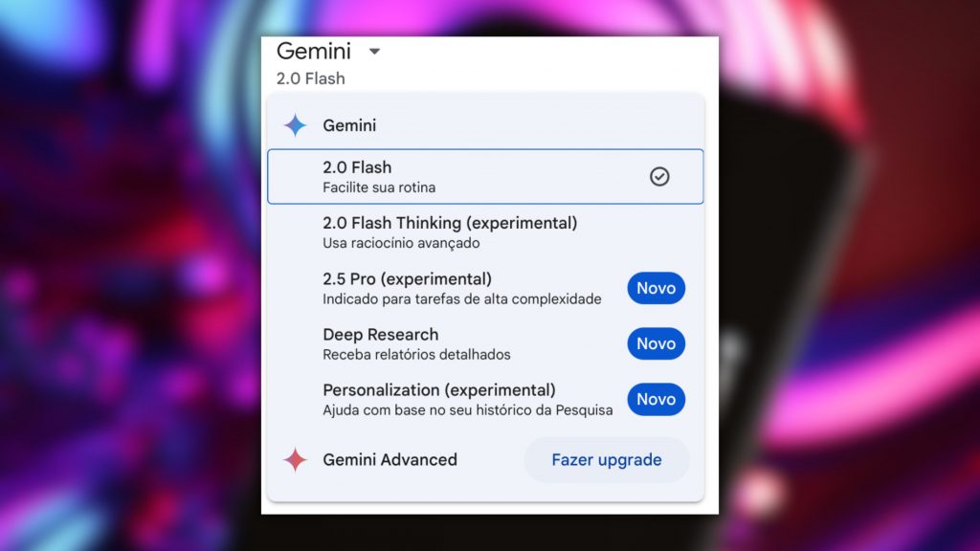Click 'Usa raciocínio avançado' description
The image size is (980, 551).
pyautogui.click(x=401, y=243)
